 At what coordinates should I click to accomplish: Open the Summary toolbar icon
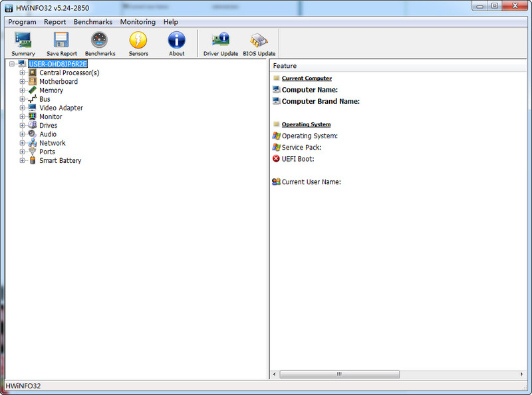pyautogui.click(x=23, y=43)
